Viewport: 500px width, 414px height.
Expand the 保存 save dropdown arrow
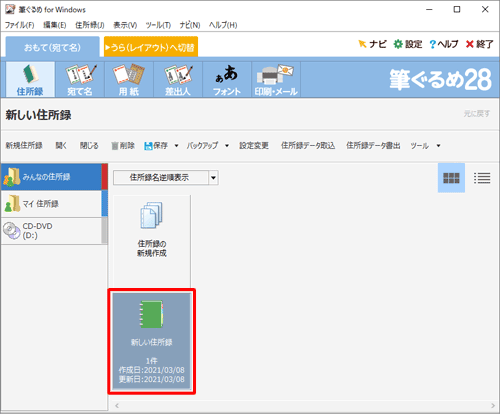(x=177, y=146)
